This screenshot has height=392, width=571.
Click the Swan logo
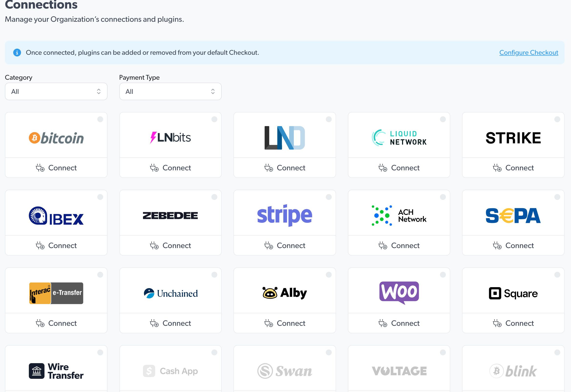pyautogui.click(x=285, y=371)
